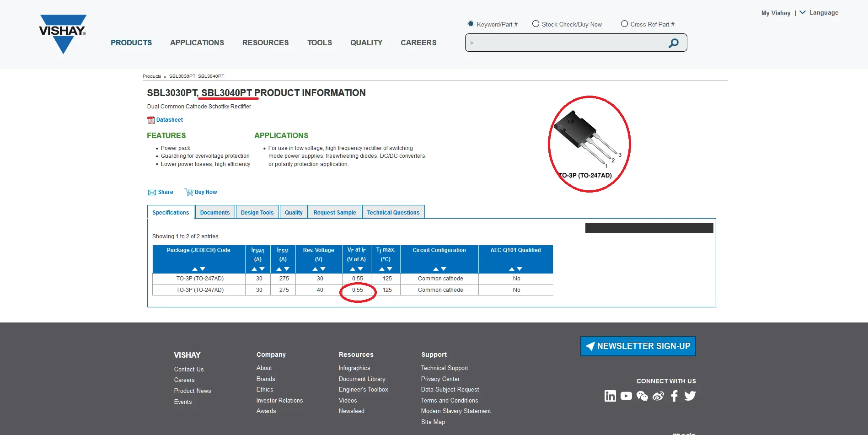Open the Weibo social icon
Screen dimensions: 868x435
point(658,396)
